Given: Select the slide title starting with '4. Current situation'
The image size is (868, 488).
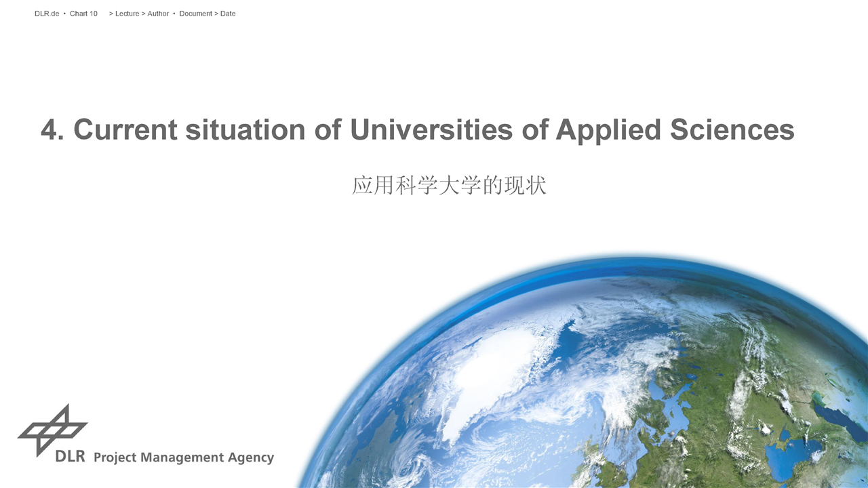Looking at the screenshot, I should tap(417, 129).
